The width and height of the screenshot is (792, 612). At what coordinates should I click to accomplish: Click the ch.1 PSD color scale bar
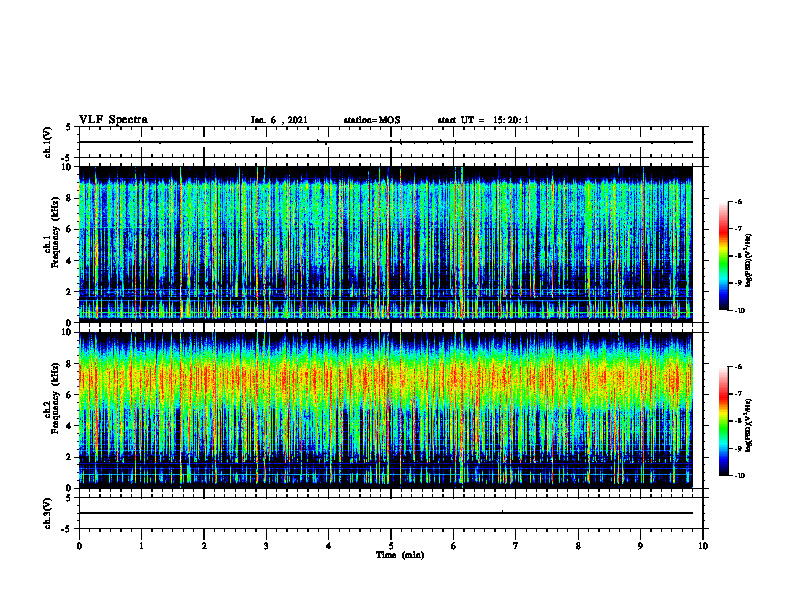point(723,256)
